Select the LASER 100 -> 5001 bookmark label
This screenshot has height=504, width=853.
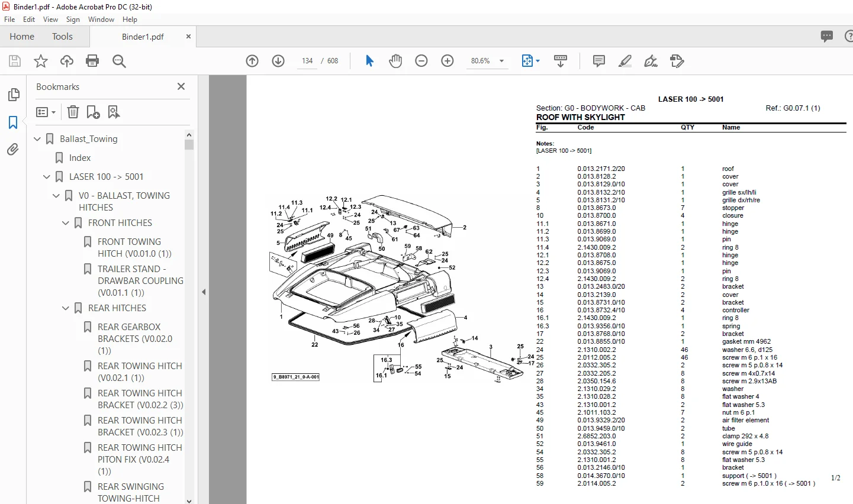tap(107, 177)
